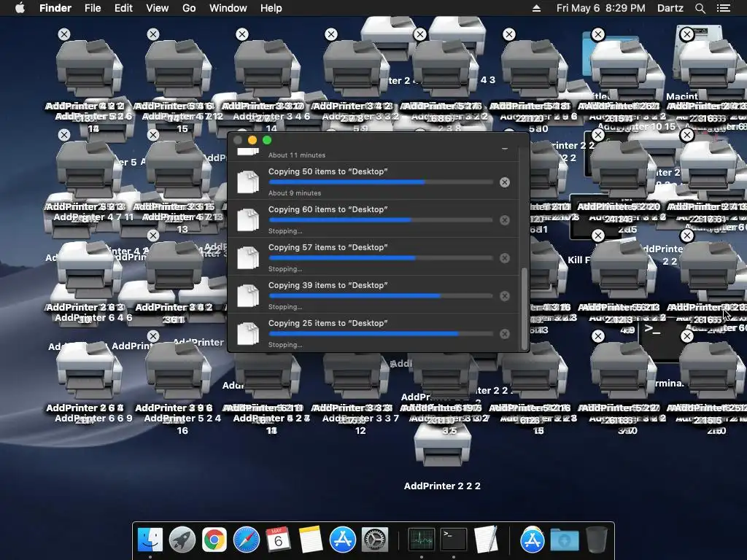Open Activity Monitor from the Dock
Image resolution: width=747 pixels, height=560 pixels.
[x=422, y=540]
